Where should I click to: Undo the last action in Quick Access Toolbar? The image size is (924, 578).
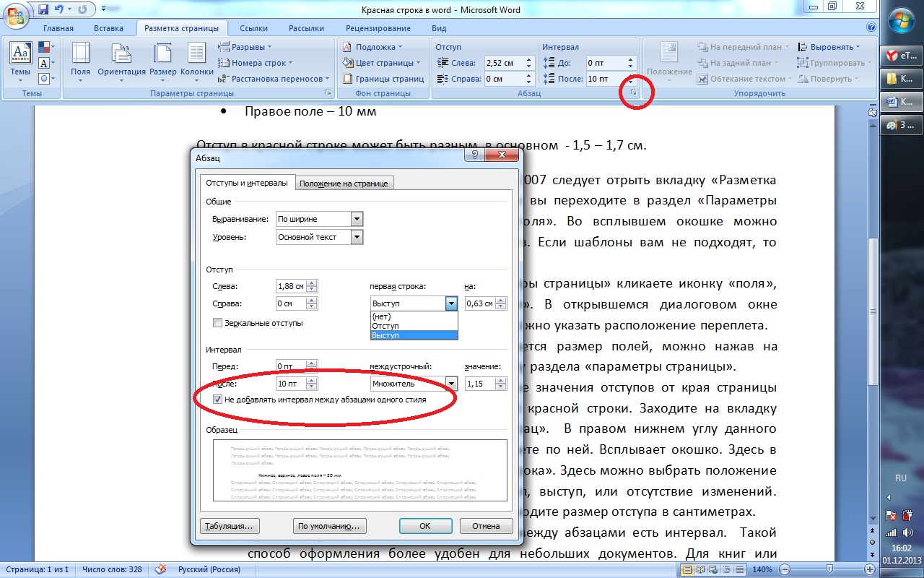point(59,9)
